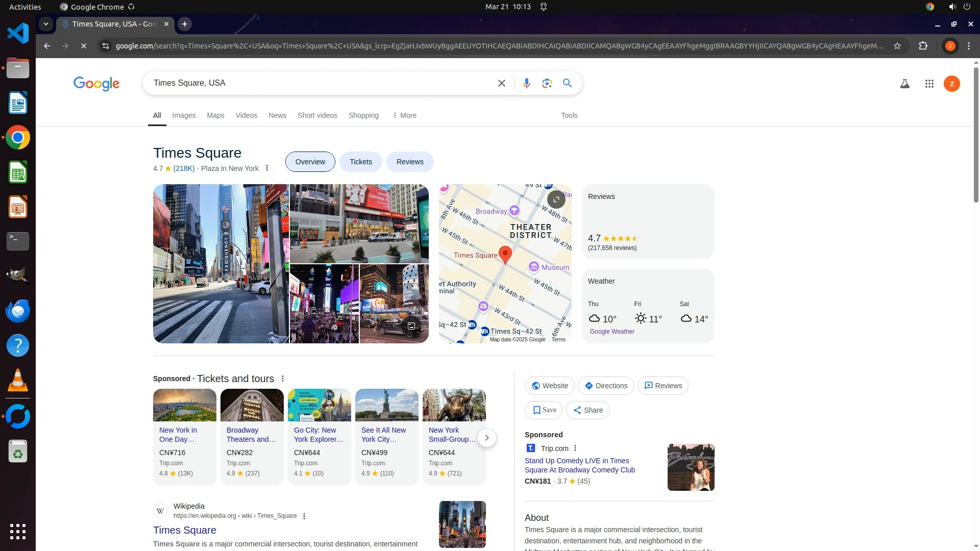Open Times Square more options menu
The height and width of the screenshot is (551, 980).
tap(266, 168)
